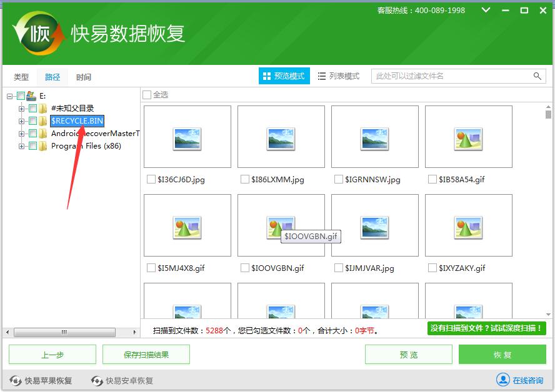This screenshot has height=392, width=555.
Task: Switch to 预览模式 view
Action: 284,76
